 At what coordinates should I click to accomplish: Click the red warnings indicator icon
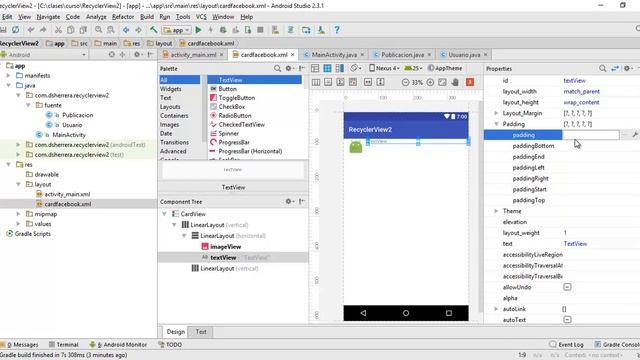click(470, 82)
